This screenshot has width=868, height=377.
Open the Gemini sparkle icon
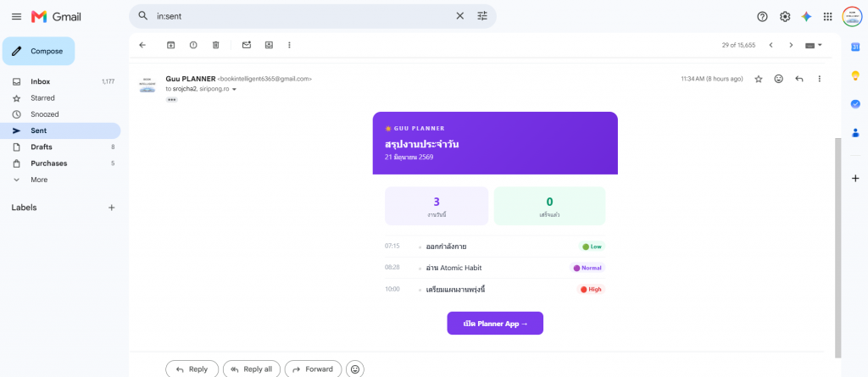pyautogui.click(x=806, y=17)
